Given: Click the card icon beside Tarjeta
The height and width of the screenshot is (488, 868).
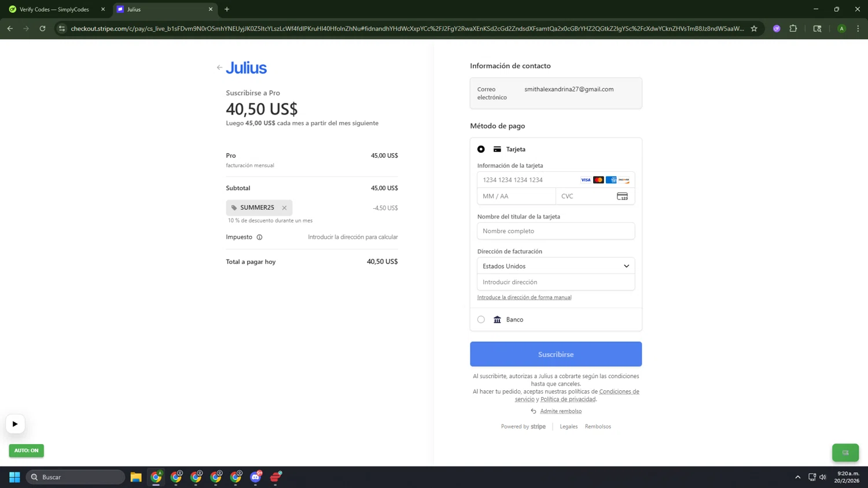Looking at the screenshot, I should pos(497,149).
